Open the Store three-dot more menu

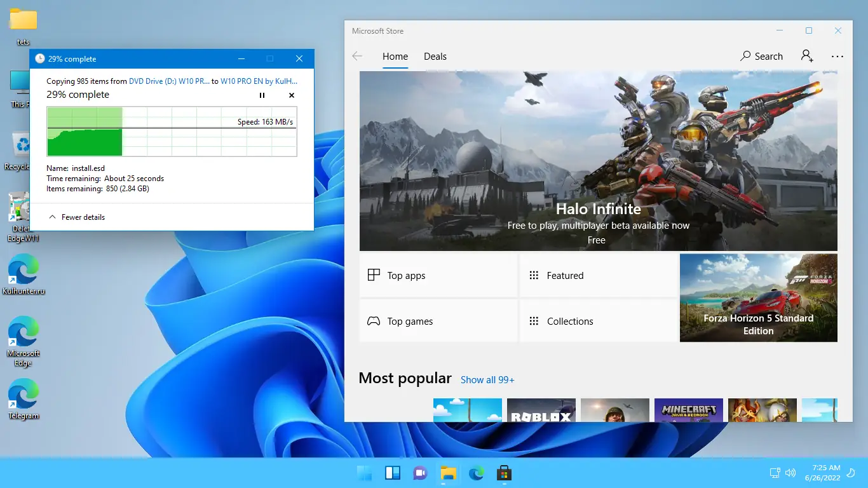tap(837, 57)
